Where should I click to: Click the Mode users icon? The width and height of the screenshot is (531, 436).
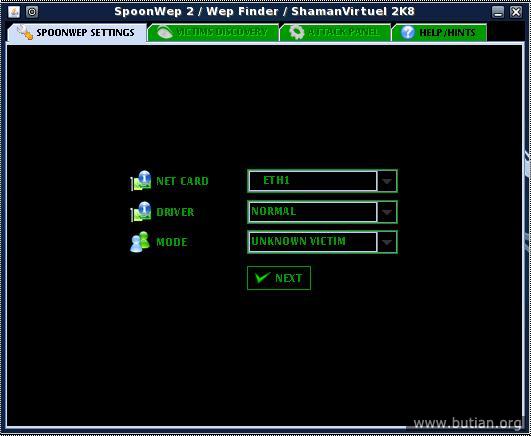[x=140, y=242]
